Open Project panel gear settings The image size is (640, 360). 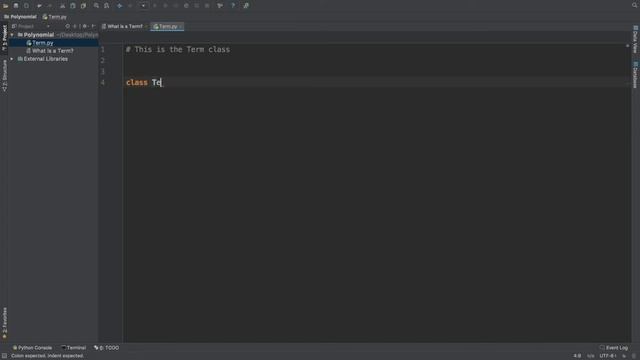84,26
